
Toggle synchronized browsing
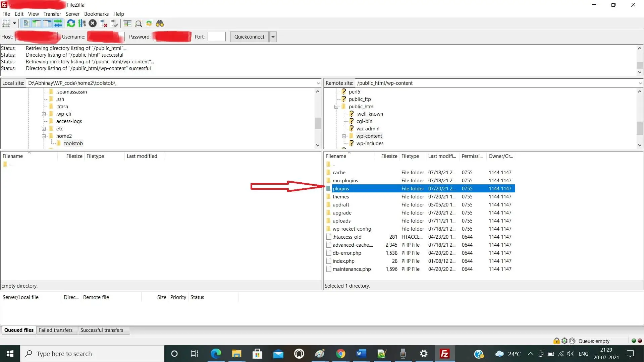pos(149,23)
